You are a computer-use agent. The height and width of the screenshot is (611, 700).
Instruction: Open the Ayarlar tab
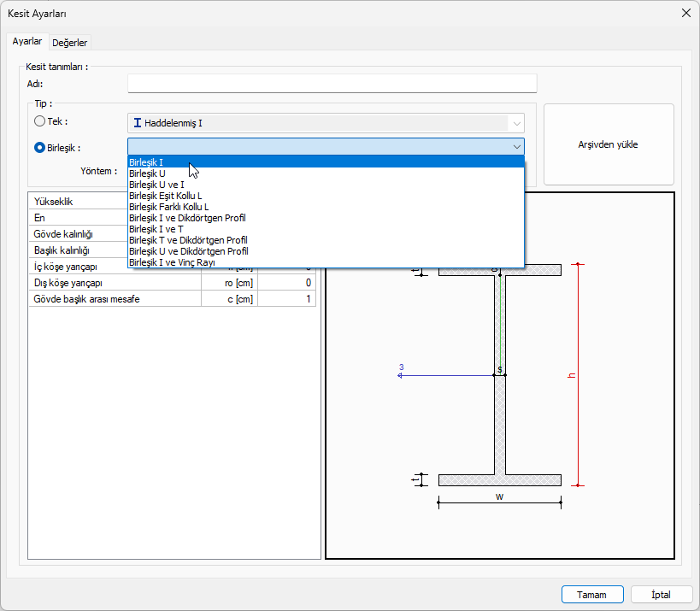coord(27,42)
